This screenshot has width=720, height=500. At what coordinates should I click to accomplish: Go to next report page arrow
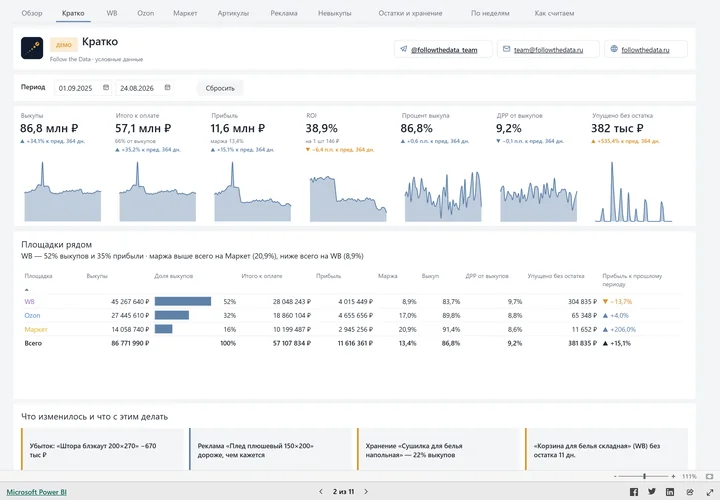click(x=366, y=492)
